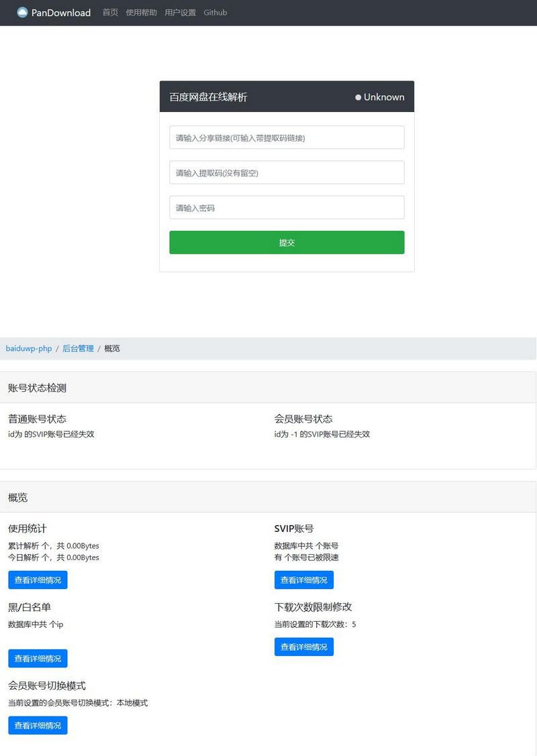Click the Unknown status dot indicator
This screenshot has height=756, width=537.
point(358,97)
